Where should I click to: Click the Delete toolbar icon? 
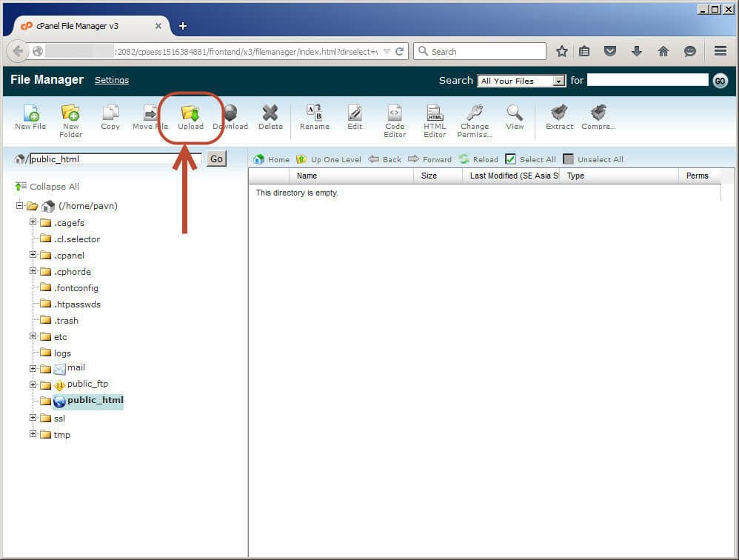270,113
